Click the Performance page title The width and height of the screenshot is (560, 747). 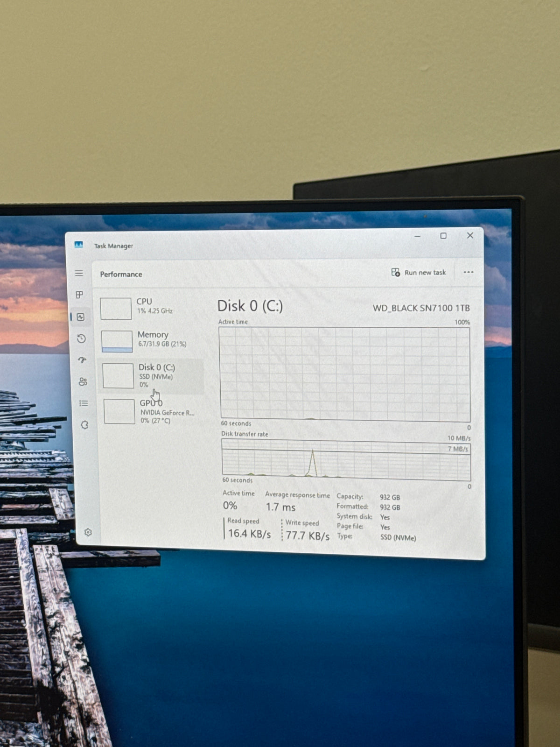pyautogui.click(x=121, y=274)
